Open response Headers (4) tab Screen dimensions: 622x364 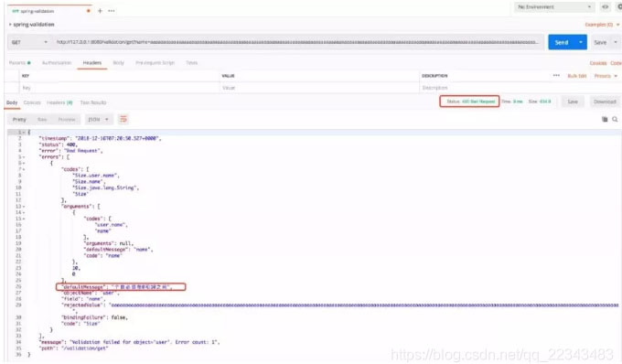59,102
